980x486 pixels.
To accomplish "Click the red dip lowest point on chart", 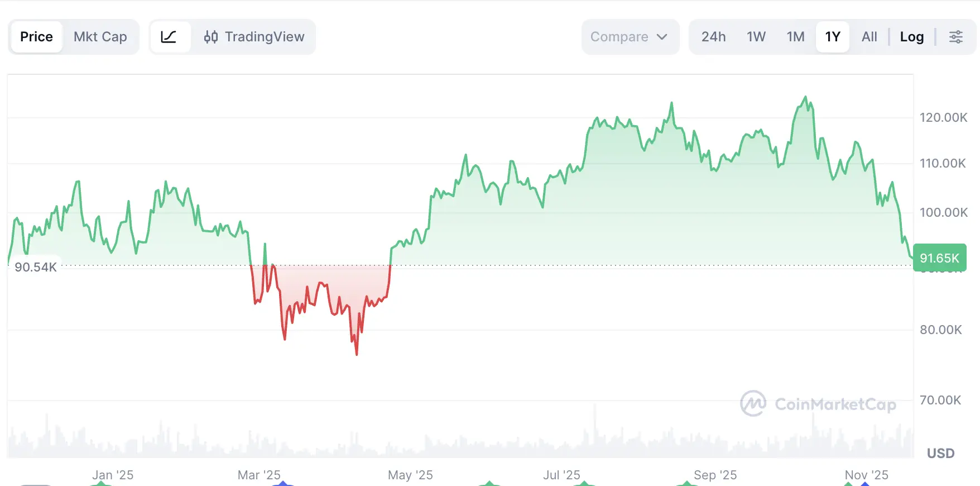I will (x=357, y=354).
